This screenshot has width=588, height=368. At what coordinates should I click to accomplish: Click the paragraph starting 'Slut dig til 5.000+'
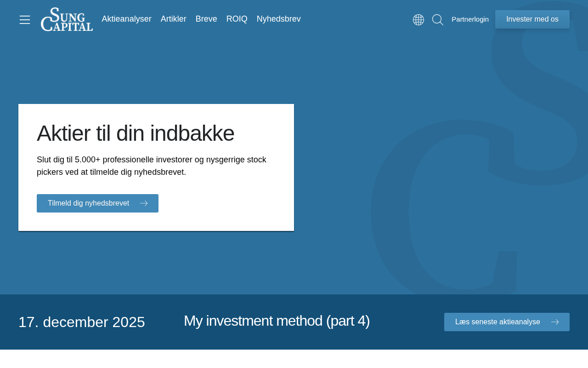[x=152, y=166]
